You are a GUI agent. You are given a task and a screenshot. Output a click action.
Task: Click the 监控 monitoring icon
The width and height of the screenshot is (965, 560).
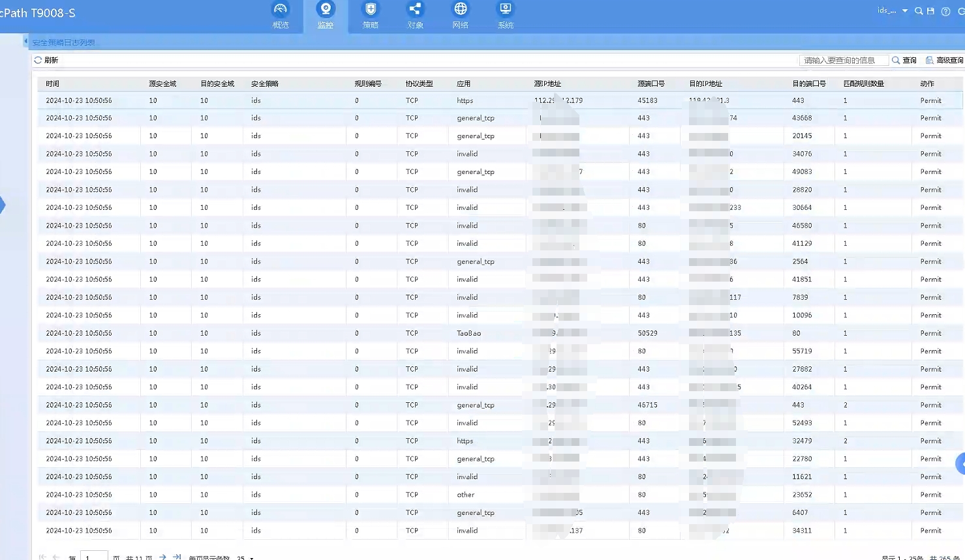pos(325,15)
